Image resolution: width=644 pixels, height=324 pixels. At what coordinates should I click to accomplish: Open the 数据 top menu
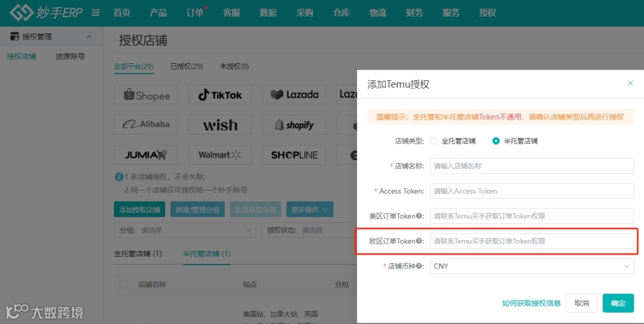point(268,13)
